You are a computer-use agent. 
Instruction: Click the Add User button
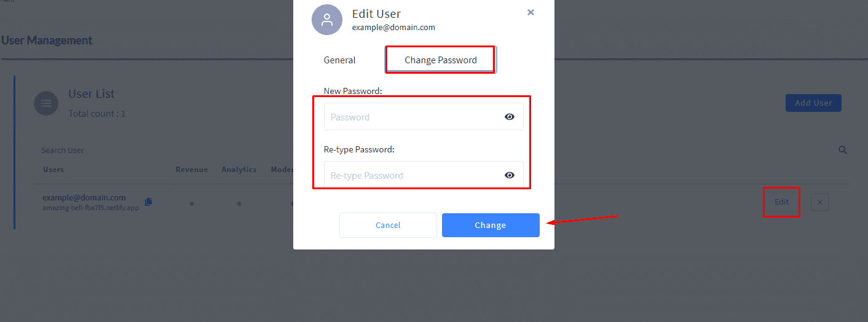pyautogui.click(x=813, y=103)
